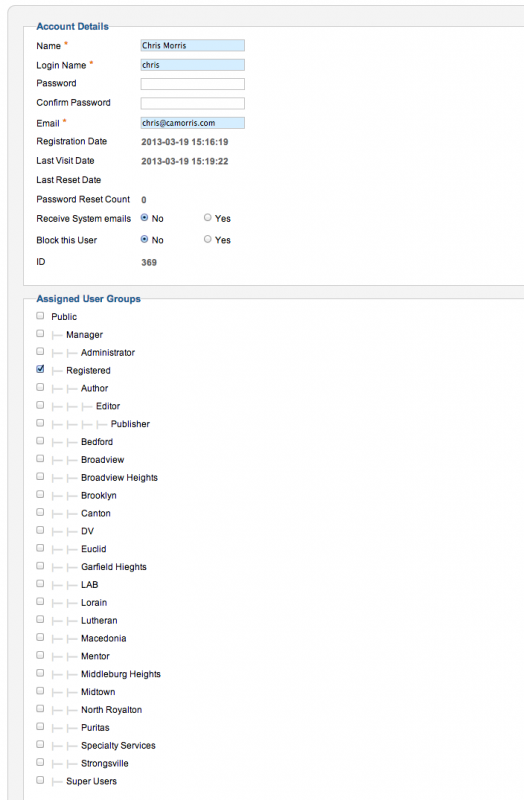This screenshot has width=524, height=800.
Task: Check the Manager group checkbox
Action: [x=40, y=334]
